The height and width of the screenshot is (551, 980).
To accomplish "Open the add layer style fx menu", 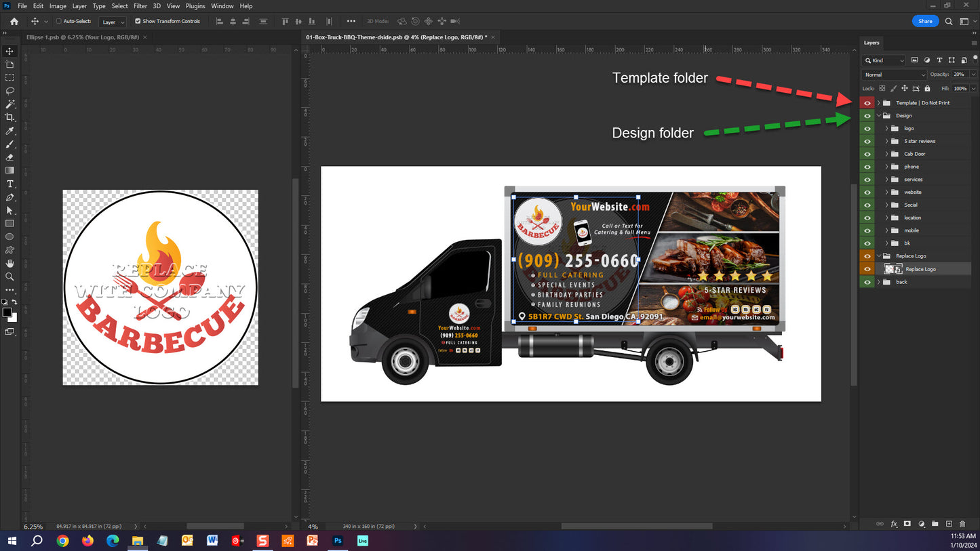I will click(x=894, y=524).
